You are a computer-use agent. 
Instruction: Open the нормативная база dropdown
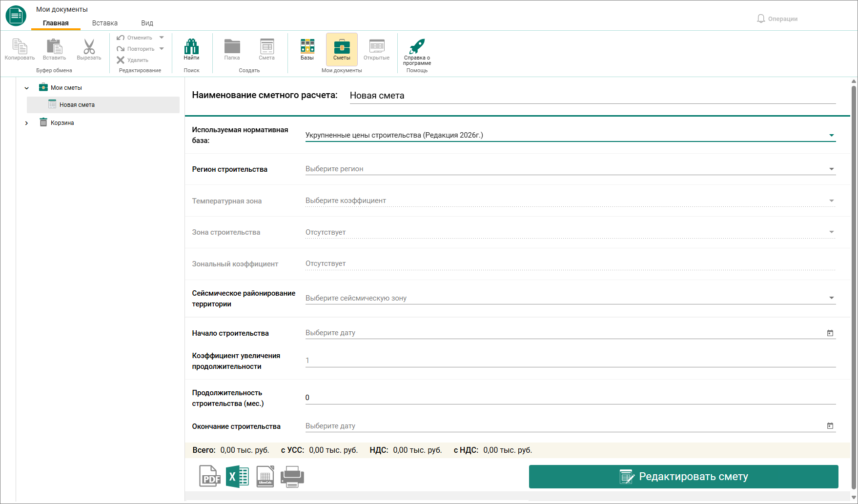point(832,135)
